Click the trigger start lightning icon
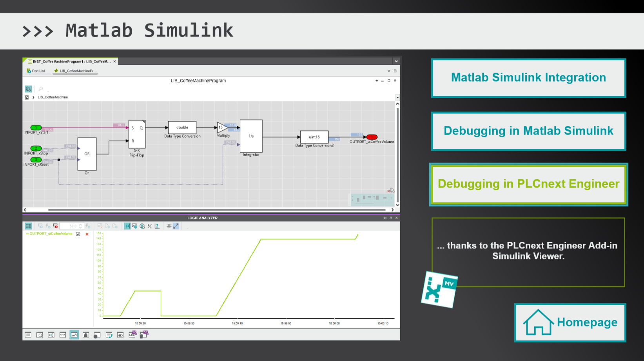Image resolution: width=644 pixels, height=361 pixels. [x=48, y=226]
